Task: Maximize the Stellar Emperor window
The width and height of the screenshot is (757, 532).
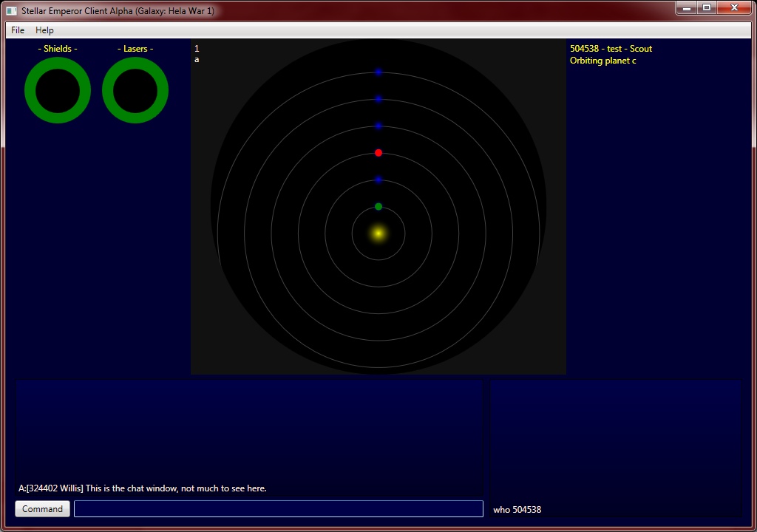Action: pyautogui.click(x=706, y=7)
